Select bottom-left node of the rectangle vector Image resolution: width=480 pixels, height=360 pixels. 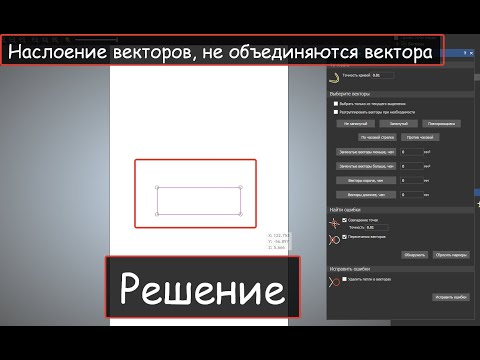(157, 214)
